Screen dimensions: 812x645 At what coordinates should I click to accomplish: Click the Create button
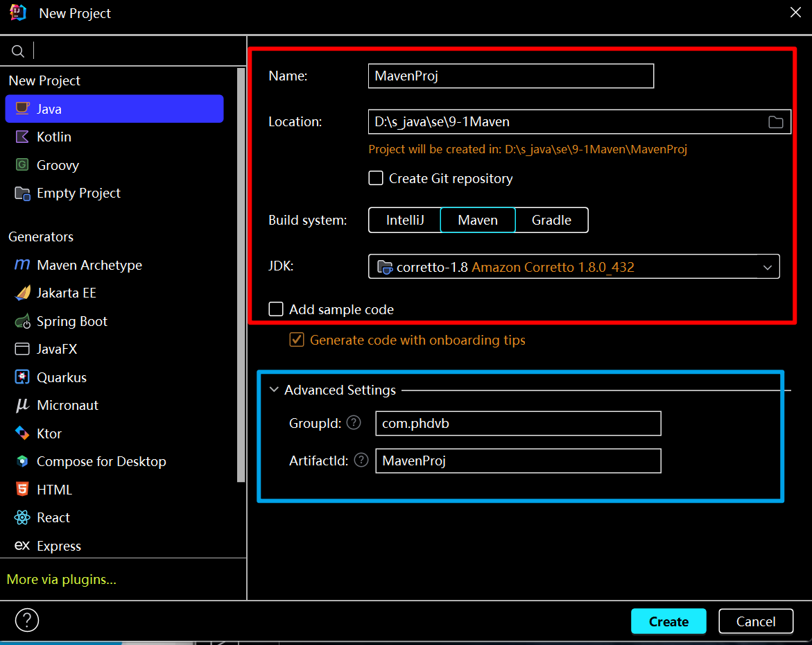pos(668,621)
